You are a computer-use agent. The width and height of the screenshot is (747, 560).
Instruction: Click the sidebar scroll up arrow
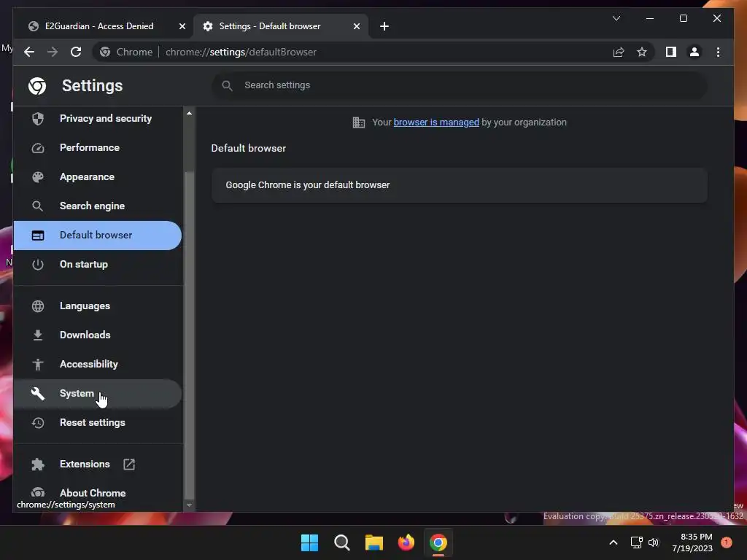tap(189, 113)
